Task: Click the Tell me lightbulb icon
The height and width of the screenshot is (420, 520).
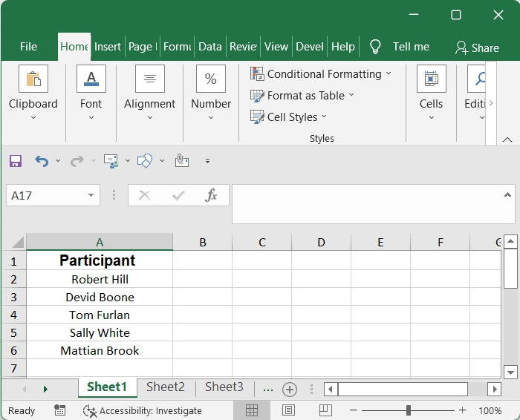Action: (x=375, y=47)
